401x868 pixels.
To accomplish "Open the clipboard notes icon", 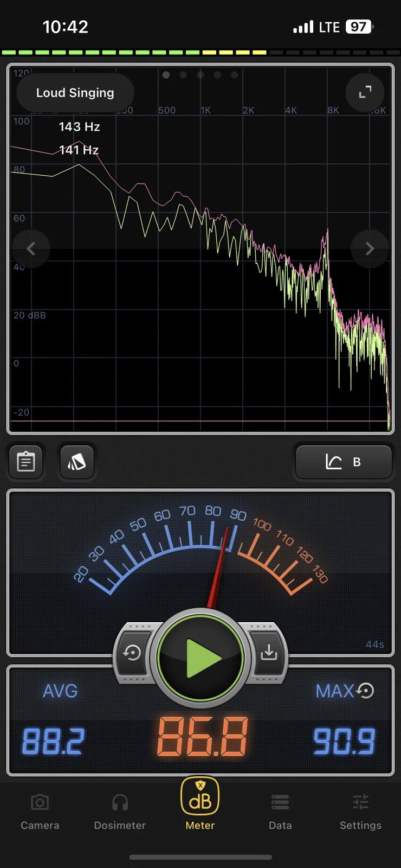I will (26, 462).
